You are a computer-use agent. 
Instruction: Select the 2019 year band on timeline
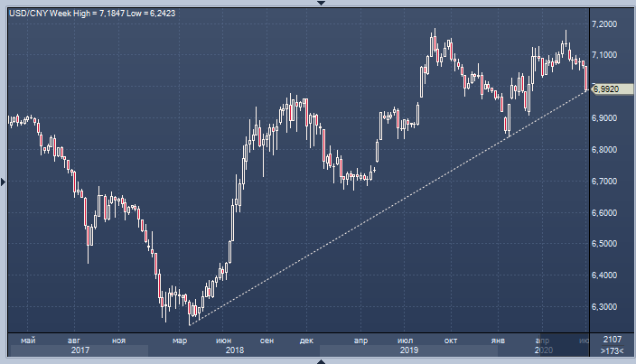407,350
